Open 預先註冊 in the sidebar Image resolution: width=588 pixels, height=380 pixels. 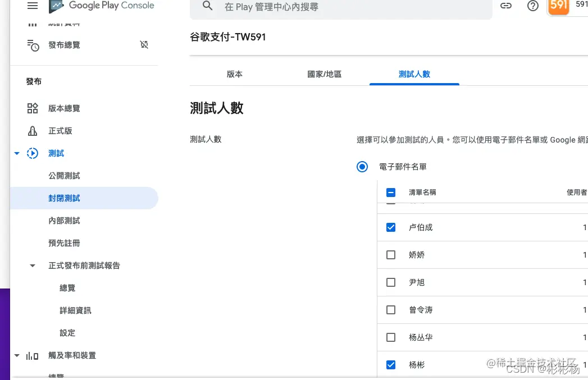64,243
